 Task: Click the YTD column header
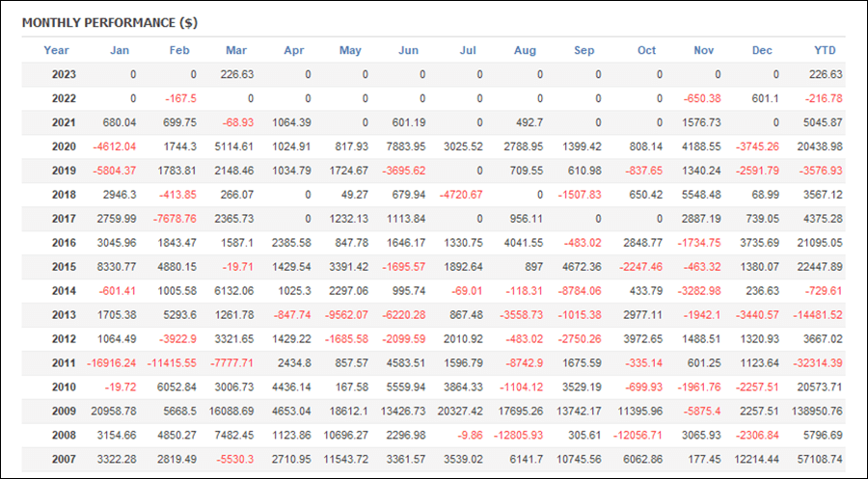click(x=825, y=50)
